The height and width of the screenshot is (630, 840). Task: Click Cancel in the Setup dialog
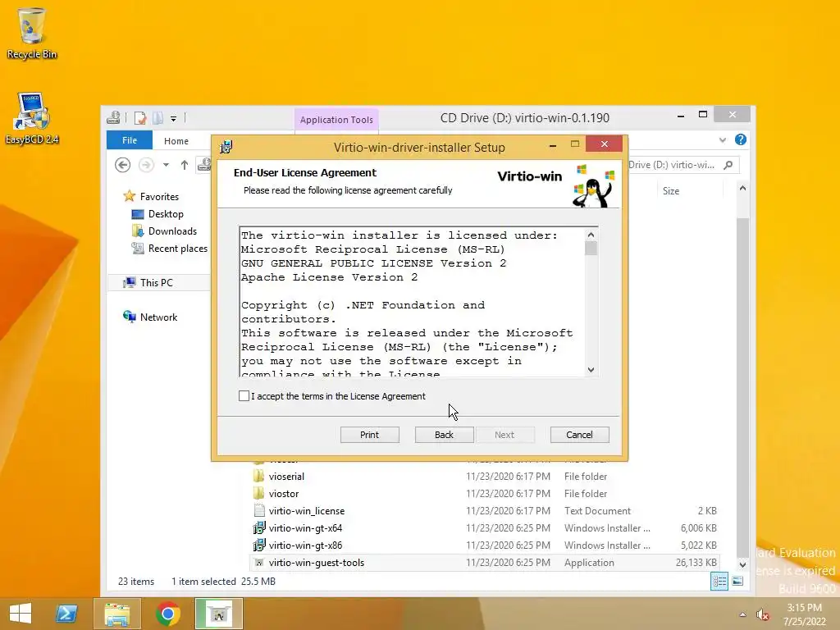(x=580, y=435)
